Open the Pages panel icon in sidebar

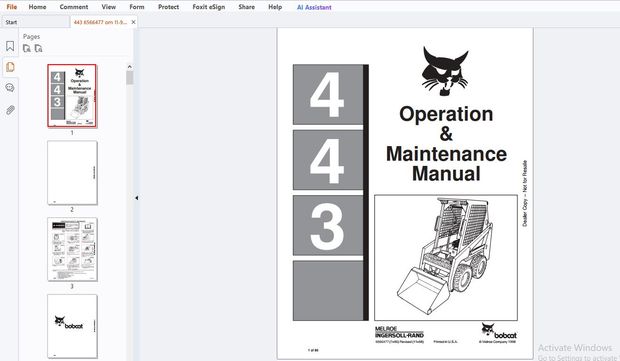coord(10,67)
